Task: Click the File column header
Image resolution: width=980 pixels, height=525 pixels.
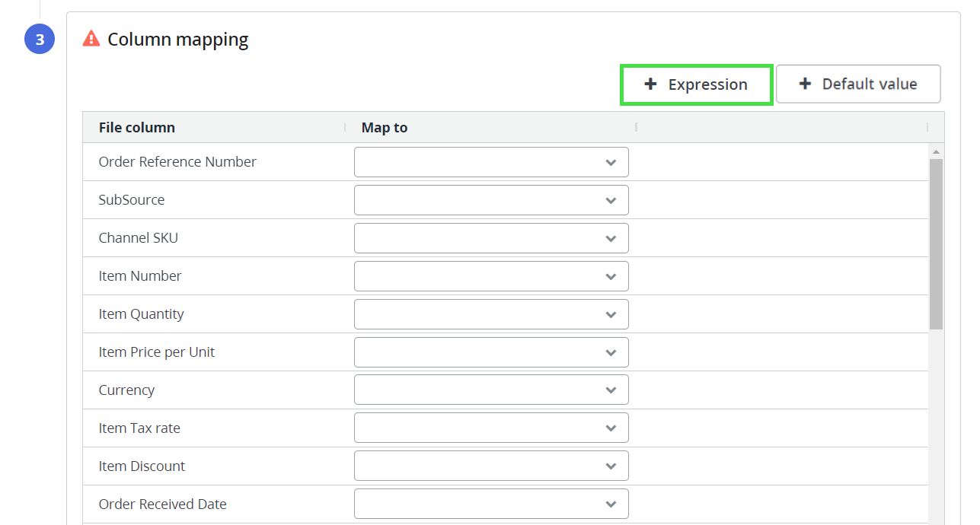Action: point(137,128)
